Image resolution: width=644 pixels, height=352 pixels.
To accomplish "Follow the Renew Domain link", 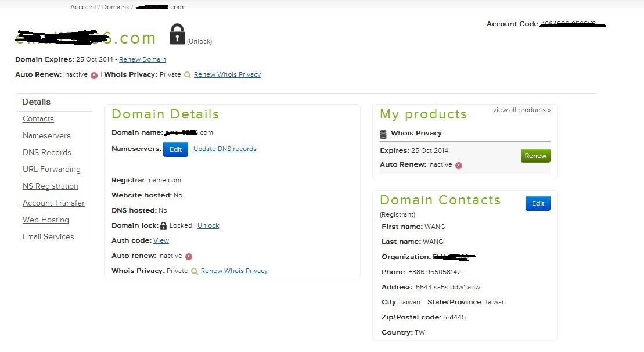I will coord(142,59).
